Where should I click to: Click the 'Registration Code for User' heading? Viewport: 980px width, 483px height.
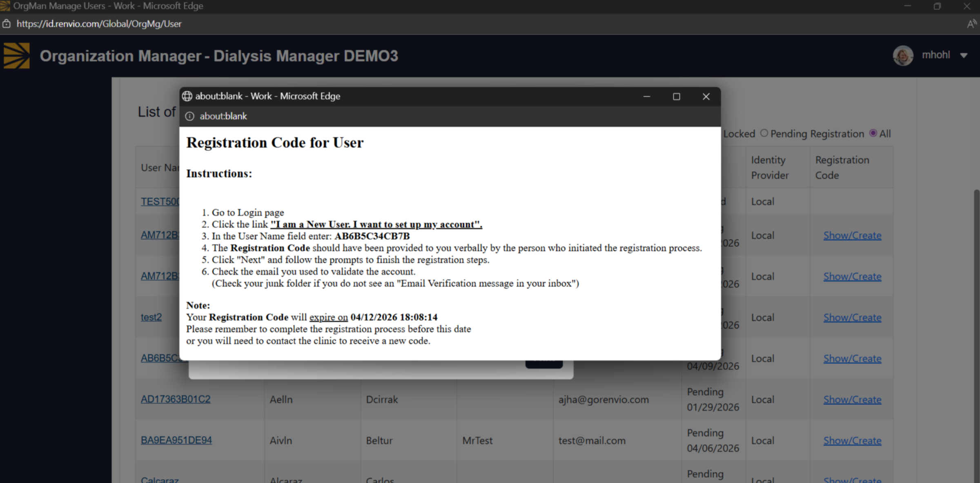click(x=275, y=143)
